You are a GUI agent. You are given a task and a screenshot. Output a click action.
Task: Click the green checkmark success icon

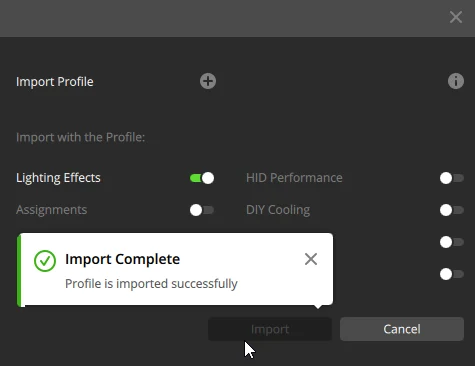click(x=45, y=261)
